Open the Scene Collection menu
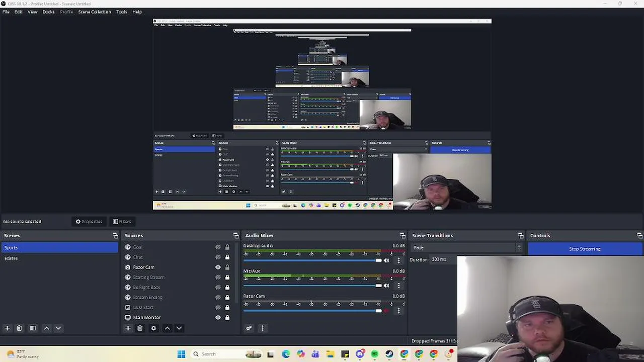This screenshot has height=362, width=644. pyautogui.click(x=95, y=12)
